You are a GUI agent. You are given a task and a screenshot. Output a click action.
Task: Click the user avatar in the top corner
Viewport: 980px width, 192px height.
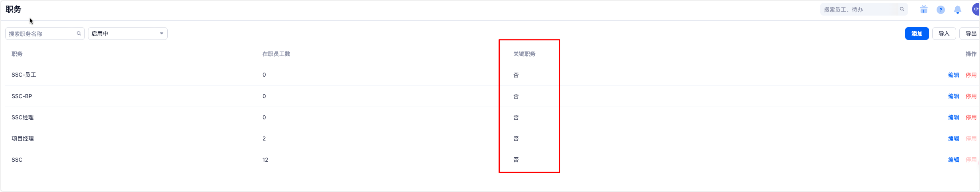pos(975,10)
